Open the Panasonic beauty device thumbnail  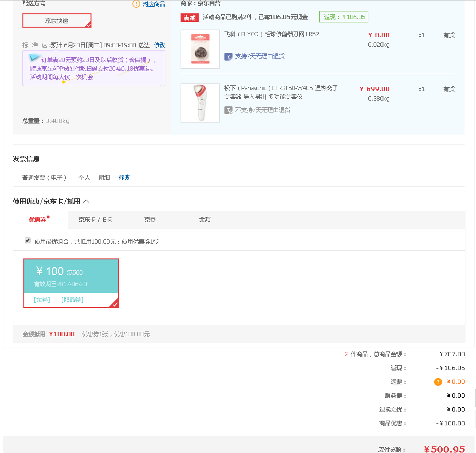(x=200, y=103)
